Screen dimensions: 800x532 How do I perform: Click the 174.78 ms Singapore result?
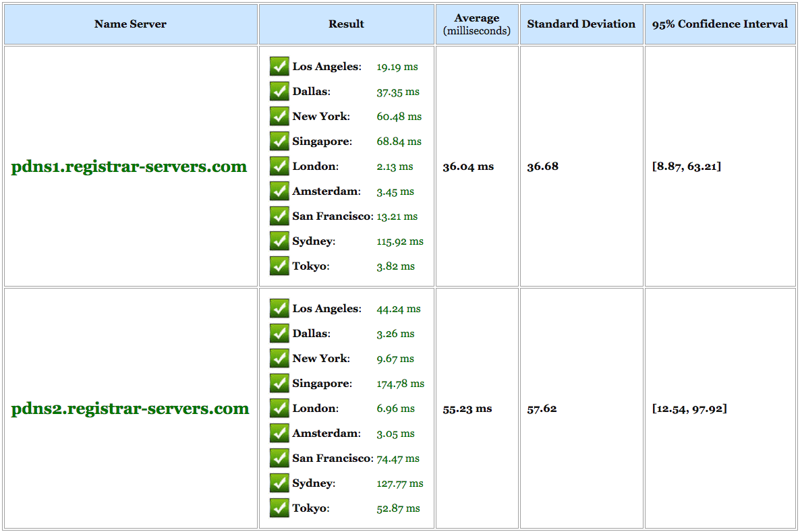(401, 384)
